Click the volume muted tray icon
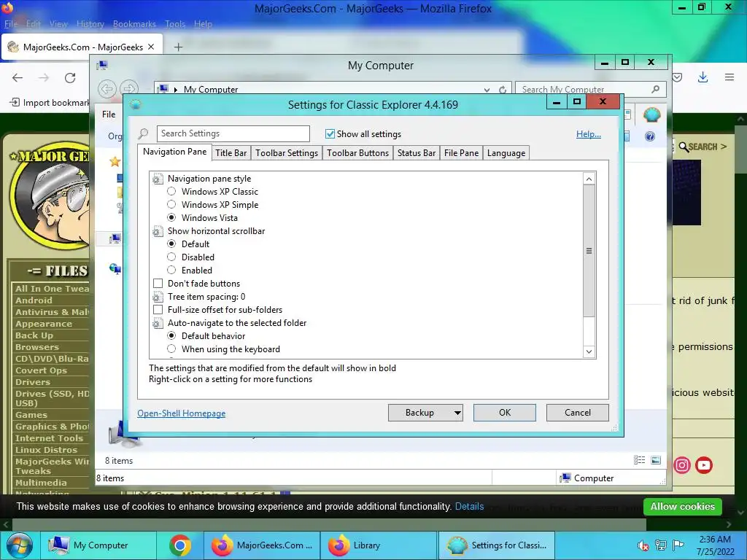747x560 pixels. click(x=643, y=545)
